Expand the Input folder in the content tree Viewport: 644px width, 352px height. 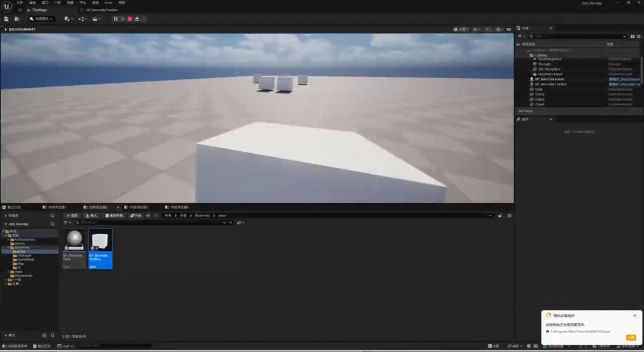click(x=8, y=272)
